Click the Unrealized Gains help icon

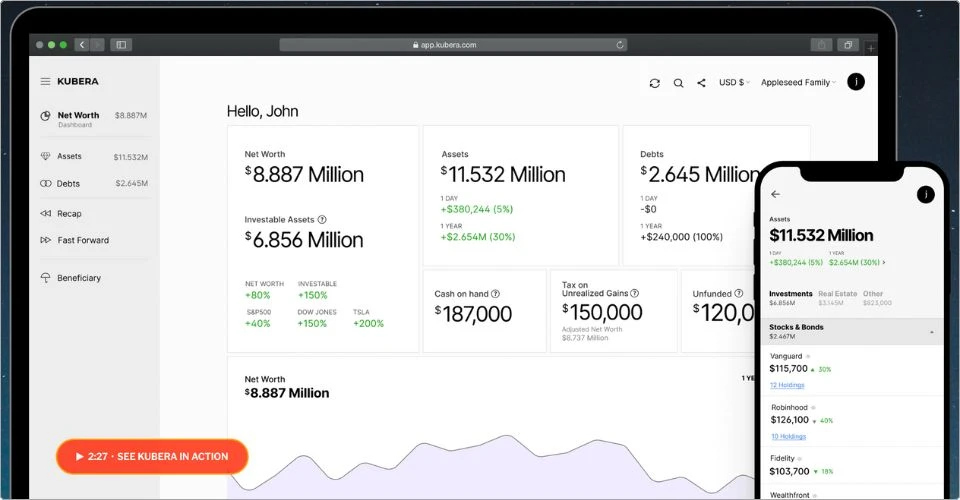[x=634, y=293]
